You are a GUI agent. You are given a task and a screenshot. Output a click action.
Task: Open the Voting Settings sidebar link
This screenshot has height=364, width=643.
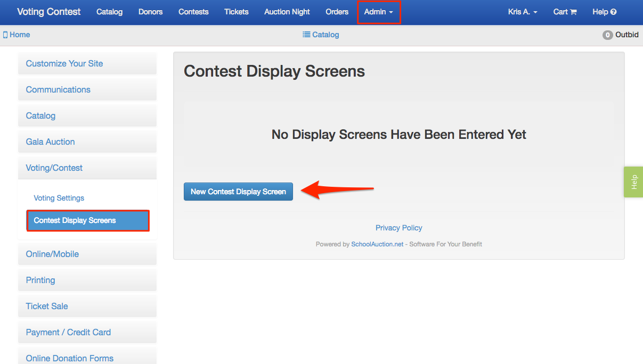59,198
